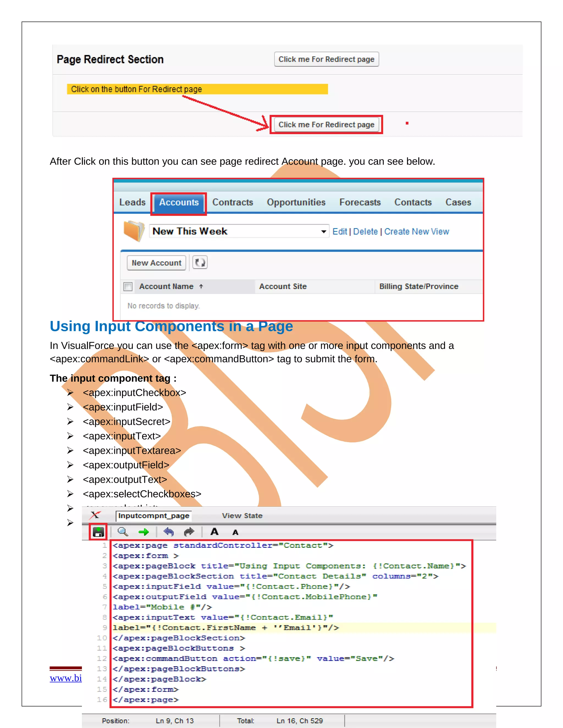
Task: Click the commandButton action save code line
Action: point(253,659)
